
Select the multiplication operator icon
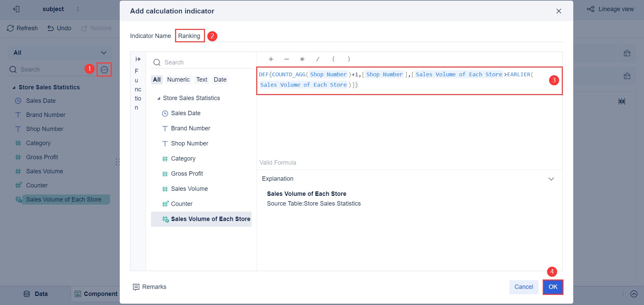coord(302,59)
